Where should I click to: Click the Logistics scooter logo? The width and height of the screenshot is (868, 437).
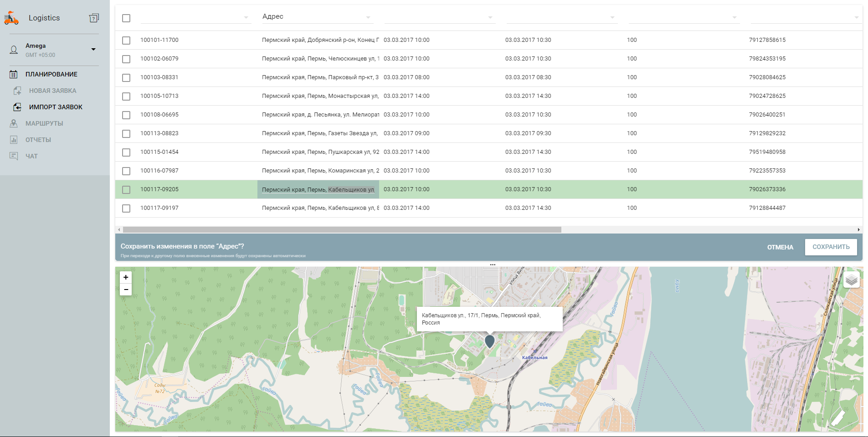coord(11,18)
